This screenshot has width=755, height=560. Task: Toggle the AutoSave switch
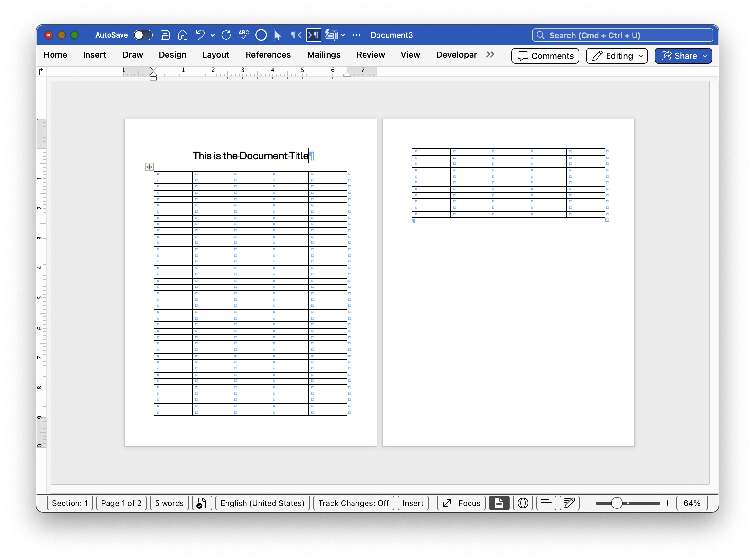pyautogui.click(x=143, y=35)
